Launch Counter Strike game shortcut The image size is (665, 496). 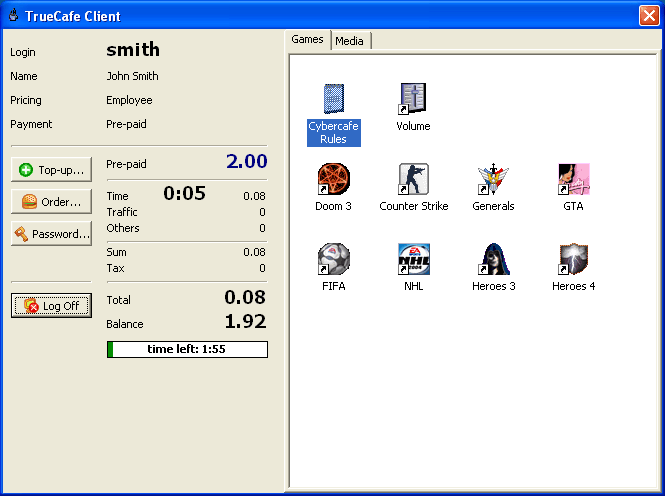413,180
